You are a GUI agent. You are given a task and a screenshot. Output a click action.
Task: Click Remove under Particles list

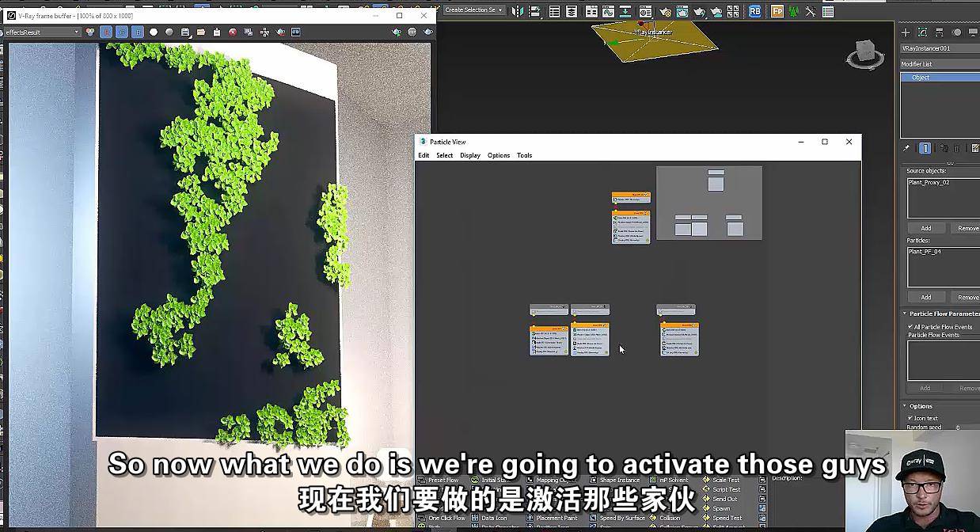click(x=967, y=297)
